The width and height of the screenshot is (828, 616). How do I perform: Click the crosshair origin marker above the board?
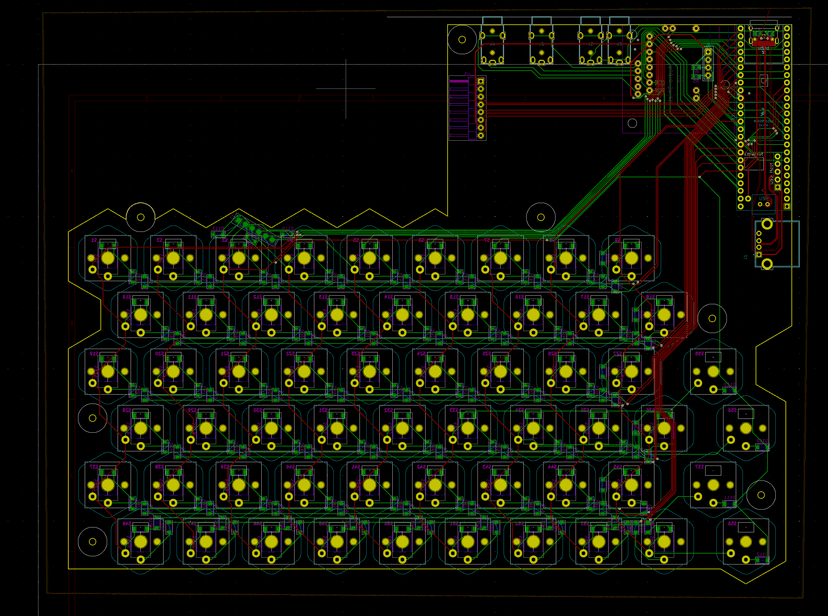coord(346,88)
